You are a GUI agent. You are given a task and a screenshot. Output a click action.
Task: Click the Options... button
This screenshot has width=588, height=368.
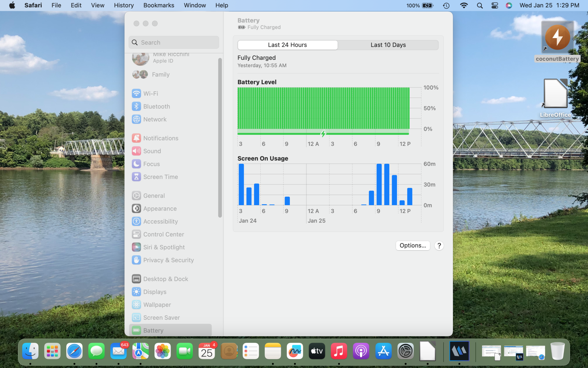pos(412,246)
